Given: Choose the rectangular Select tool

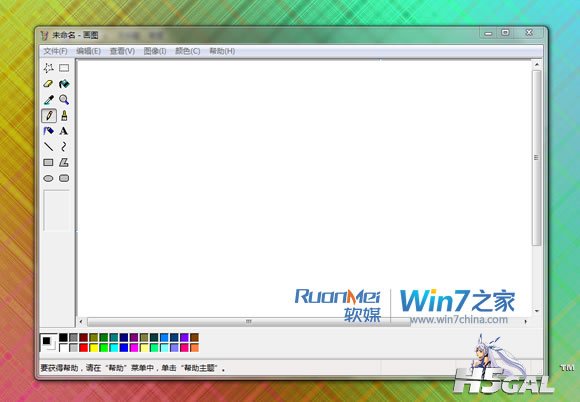Looking at the screenshot, I should tap(64, 68).
